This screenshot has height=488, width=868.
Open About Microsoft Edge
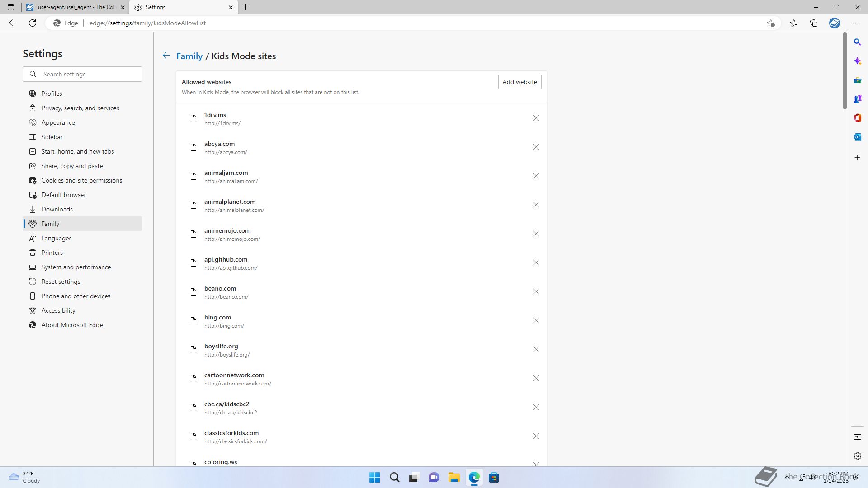click(x=82, y=325)
